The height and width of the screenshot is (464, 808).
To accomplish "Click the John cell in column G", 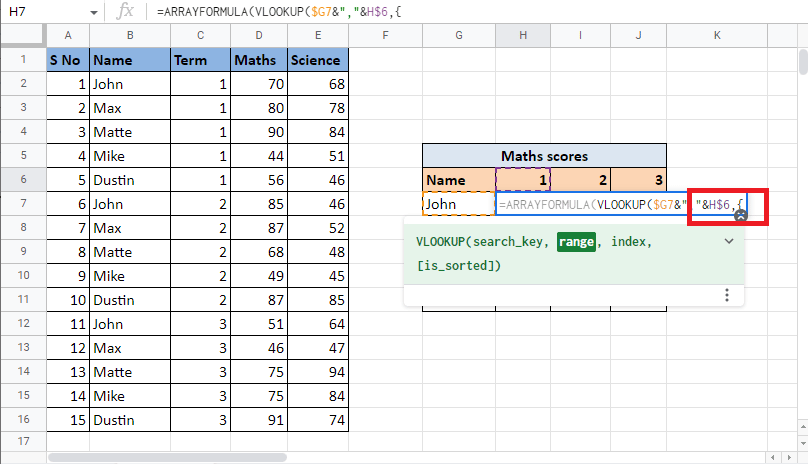I will click(x=458, y=204).
